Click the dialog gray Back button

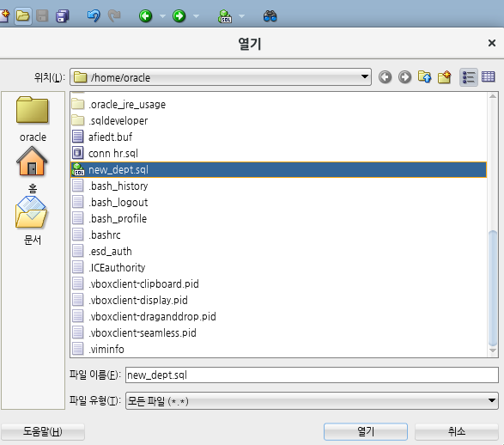(x=385, y=77)
